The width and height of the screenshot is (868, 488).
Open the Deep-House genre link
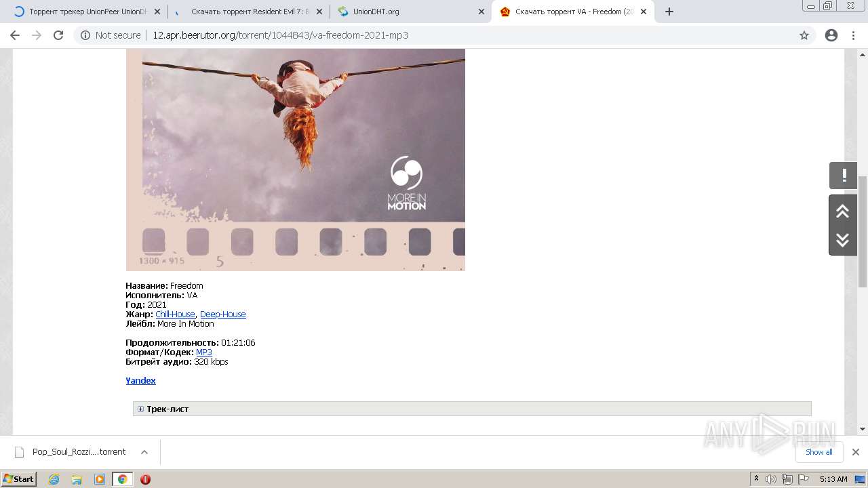(x=222, y=314)
